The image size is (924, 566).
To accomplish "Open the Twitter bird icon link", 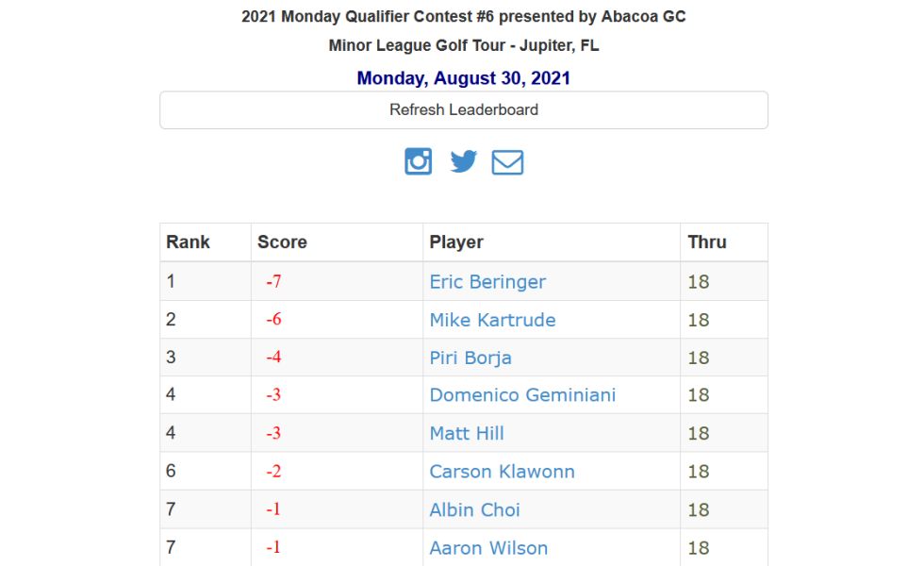I will click(x=463, y=161).
